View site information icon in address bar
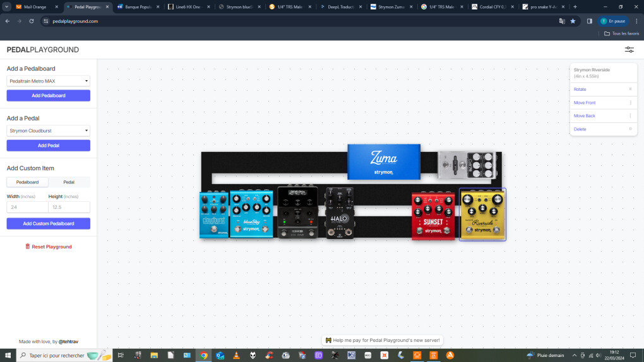The width and height of the screenshot is (644, 362). click(46, 21)
